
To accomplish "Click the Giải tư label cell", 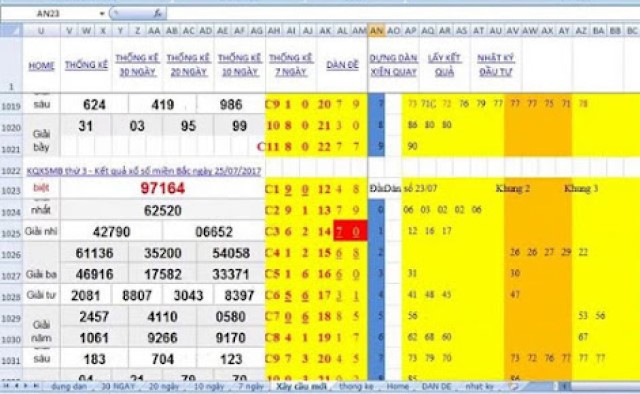I will click(x=41, y=295).
